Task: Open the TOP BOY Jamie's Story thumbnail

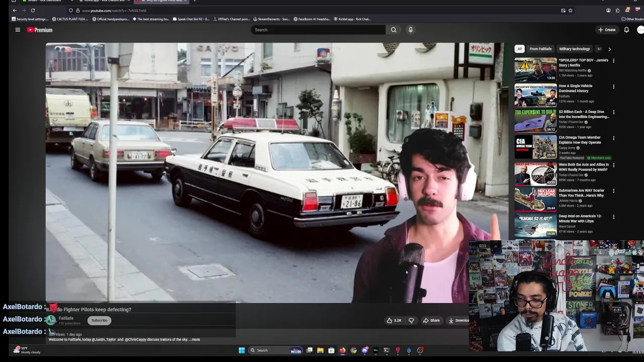Action: click(x=535, y=69)
